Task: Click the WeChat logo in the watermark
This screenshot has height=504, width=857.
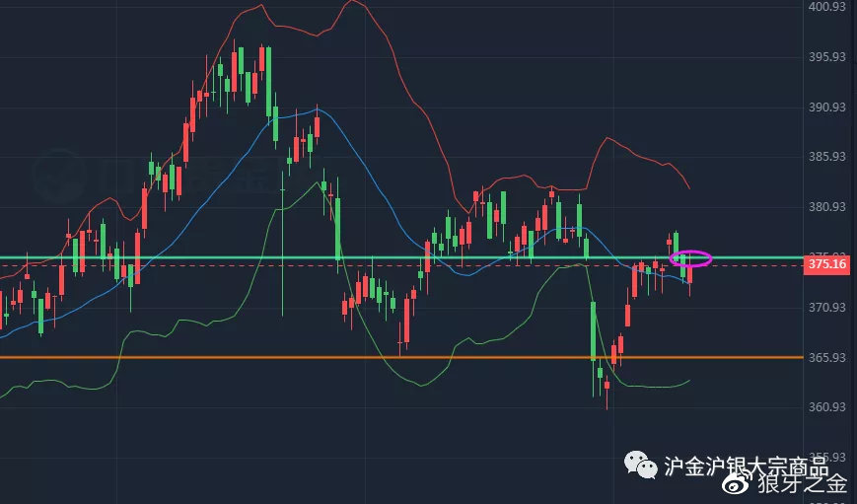Action: 640,464
